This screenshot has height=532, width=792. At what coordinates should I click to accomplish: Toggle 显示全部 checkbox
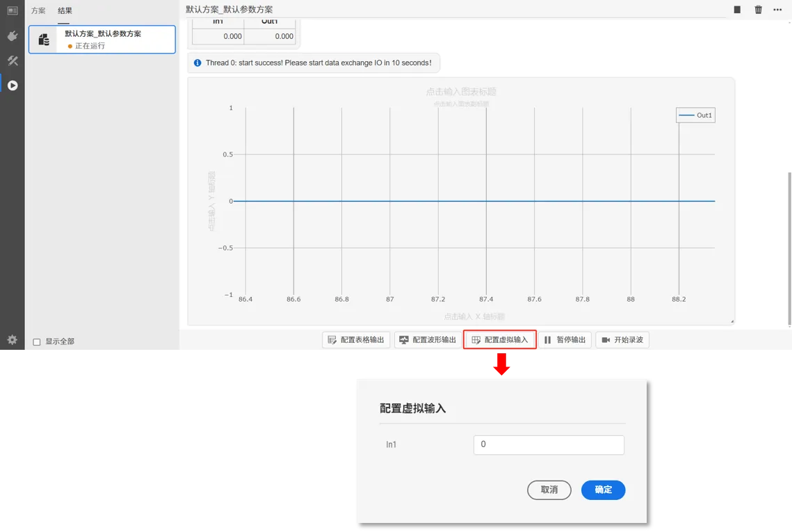tap(37, 342)
